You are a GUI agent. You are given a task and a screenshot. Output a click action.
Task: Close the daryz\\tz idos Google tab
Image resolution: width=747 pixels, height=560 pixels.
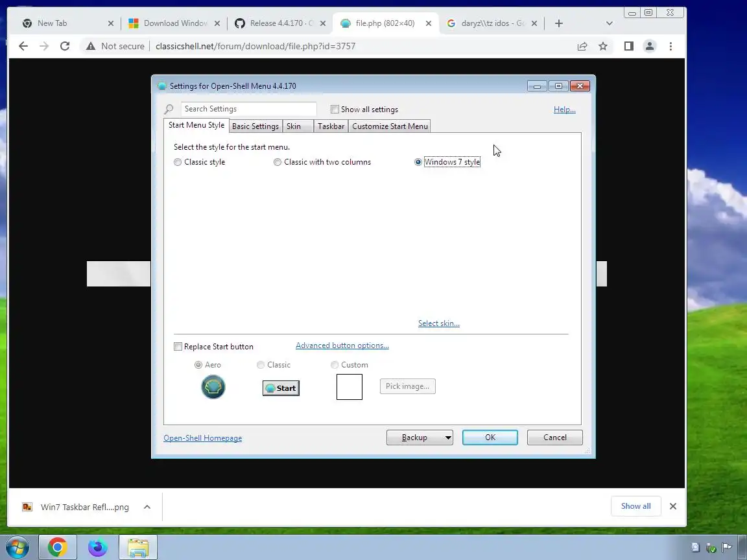534,23
